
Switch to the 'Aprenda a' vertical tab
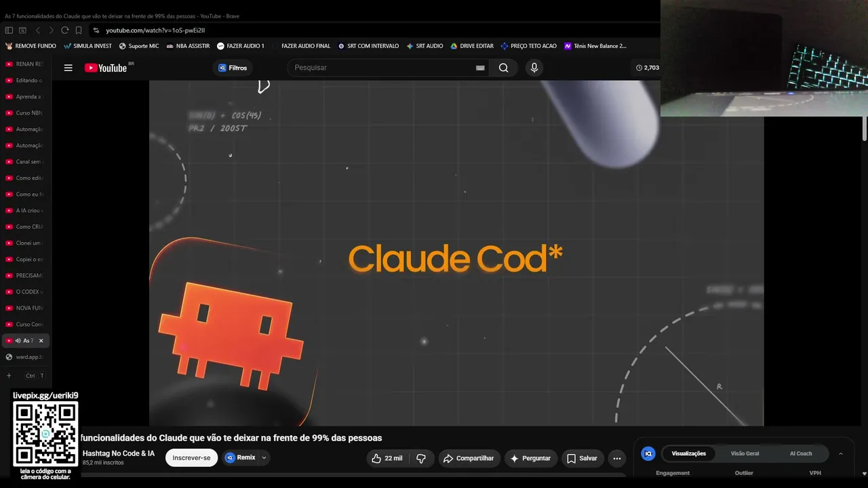click(x=26, y=97)
